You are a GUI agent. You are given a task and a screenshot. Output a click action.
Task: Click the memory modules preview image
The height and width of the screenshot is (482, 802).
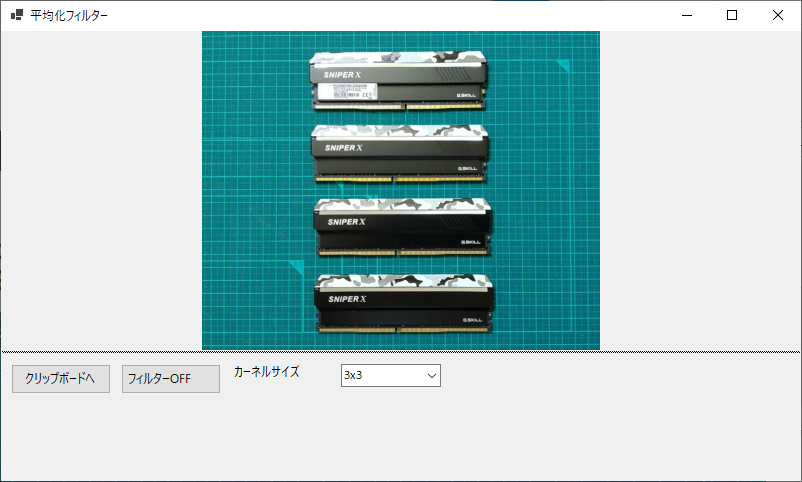[x=401, y=190]
